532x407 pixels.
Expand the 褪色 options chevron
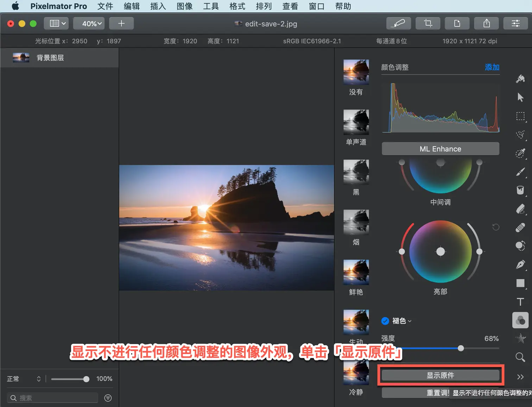coord(410,321)
